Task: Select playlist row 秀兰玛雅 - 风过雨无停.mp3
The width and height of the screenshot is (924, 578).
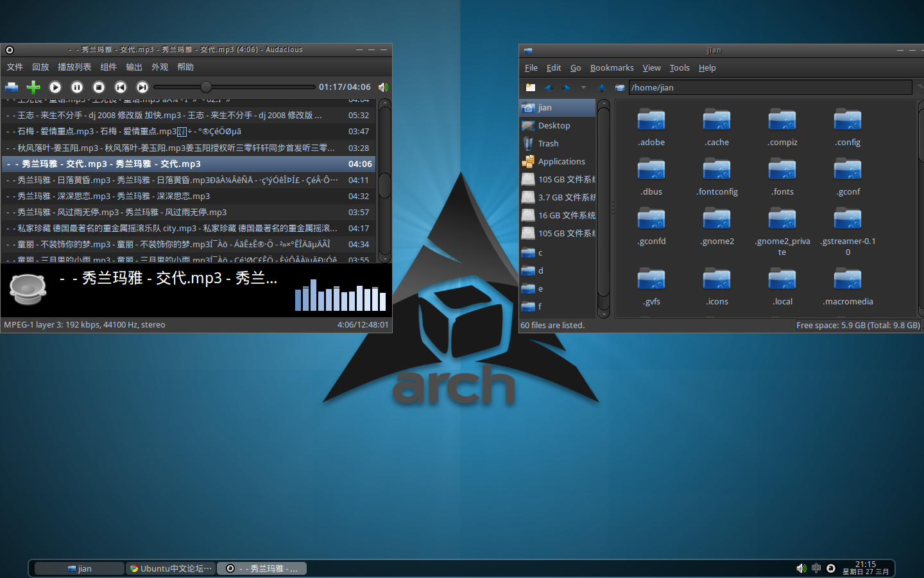Action: click(x=189, y=213)
